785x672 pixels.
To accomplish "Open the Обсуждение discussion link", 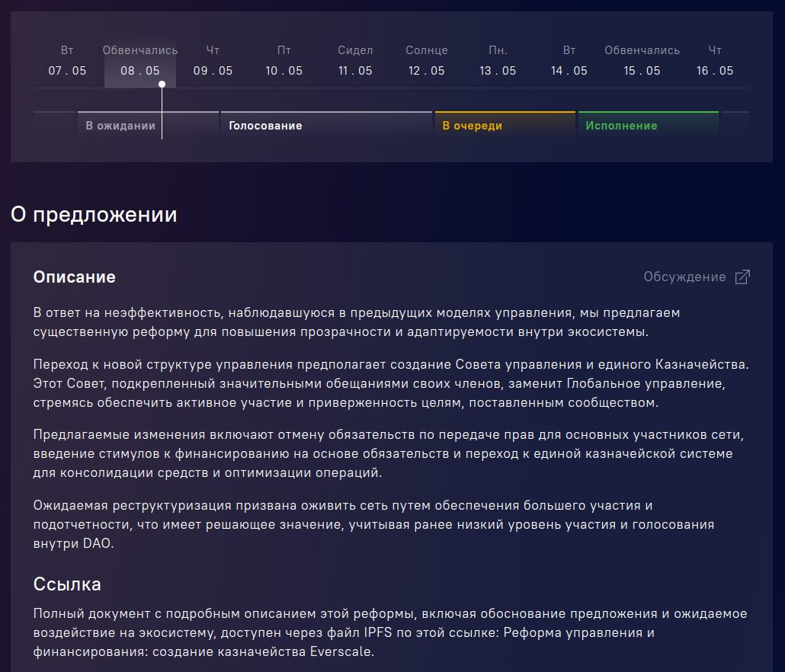I will [684, 277].
